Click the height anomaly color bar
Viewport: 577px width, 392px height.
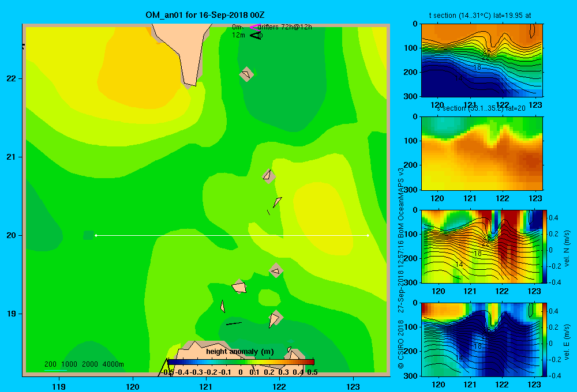pos(241,362)
